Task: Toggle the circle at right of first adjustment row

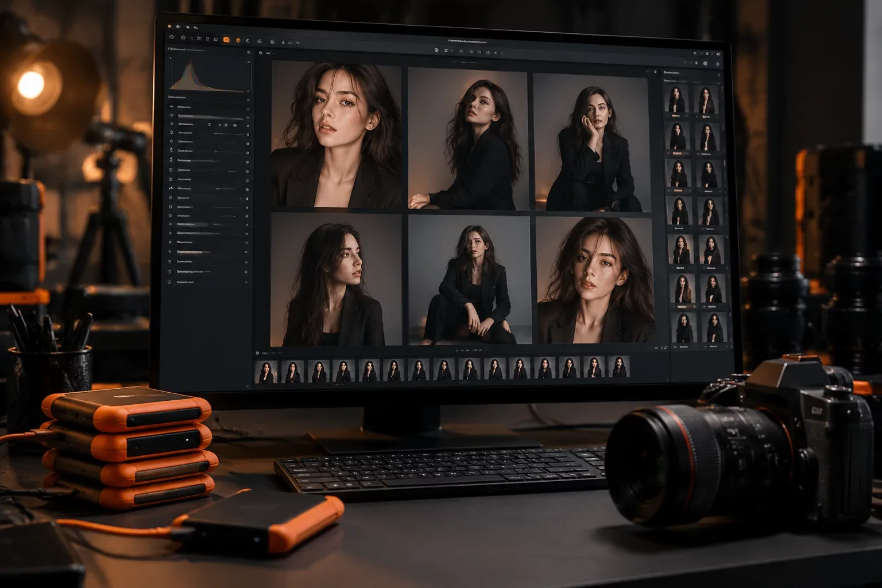Action: pos(248,109)
